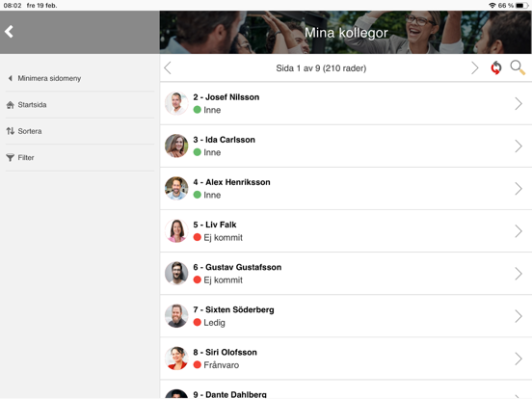
Task: Click red status dot for Liv Falk
Action: [198, 237]
